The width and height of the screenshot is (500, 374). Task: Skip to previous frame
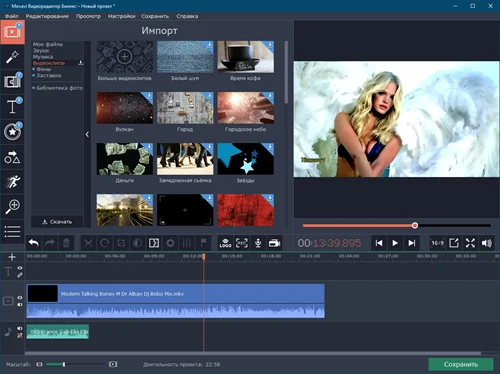click(379, 243)
